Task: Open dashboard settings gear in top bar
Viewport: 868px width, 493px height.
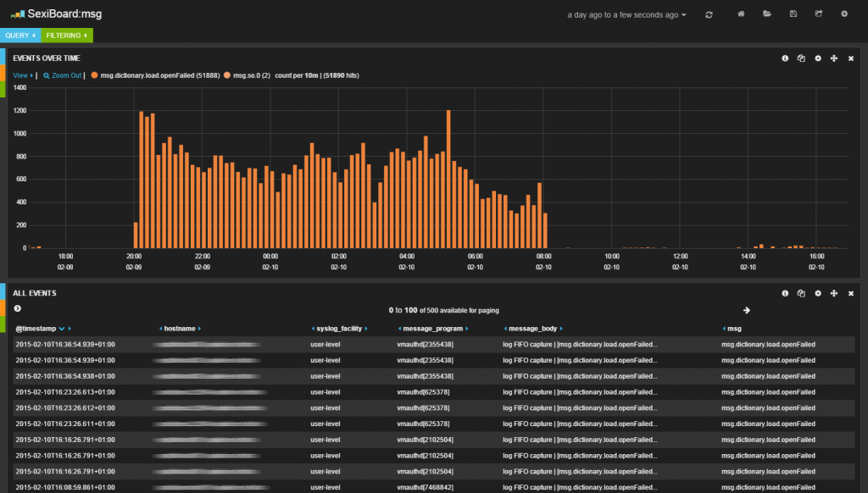Action: tap(843, 14)
